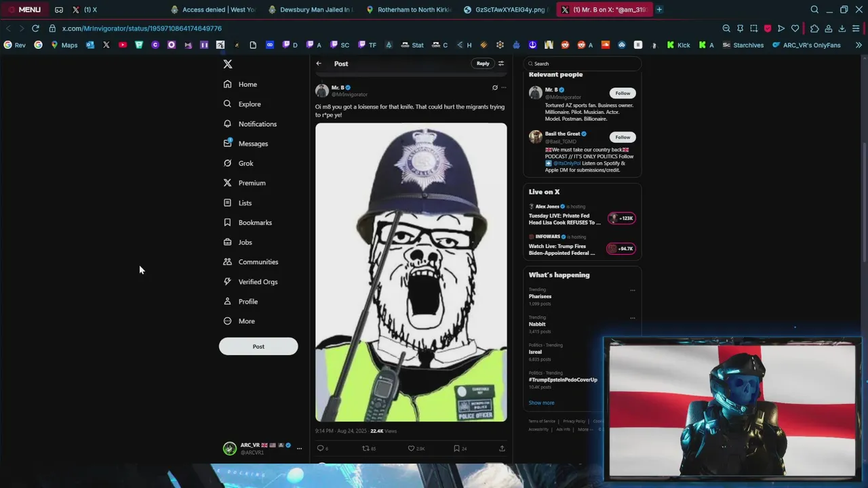The height and width of the screenshot is (488, 868).
Task: Join INFOWARS live +94.7K
Action: (x=620, y=249)
